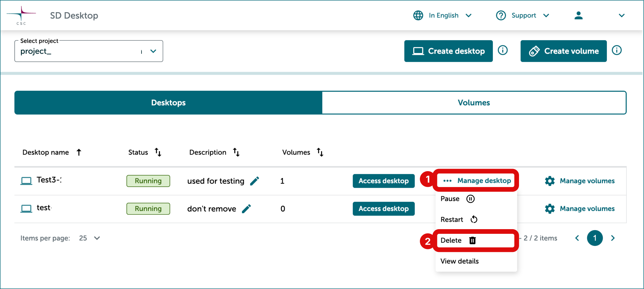The height and width of the screenshot is (289, 644).
Task: Click the SD Desktop title
Action: tap(74, 16)
